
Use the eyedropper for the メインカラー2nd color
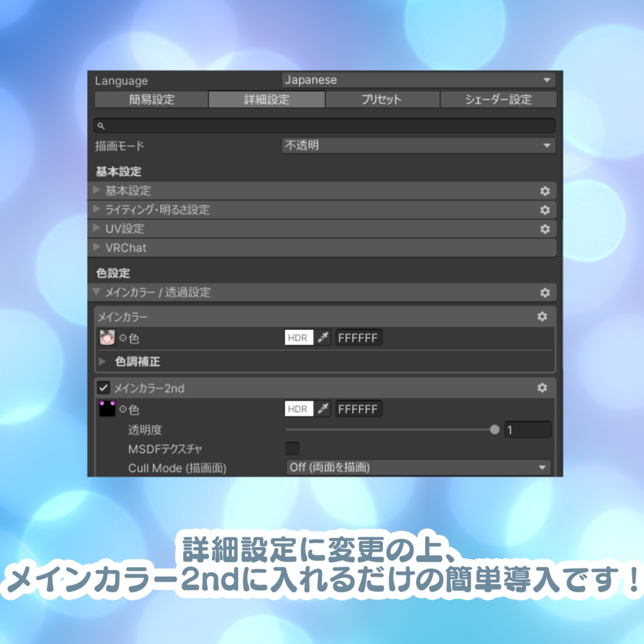click(x=324, y=409)
